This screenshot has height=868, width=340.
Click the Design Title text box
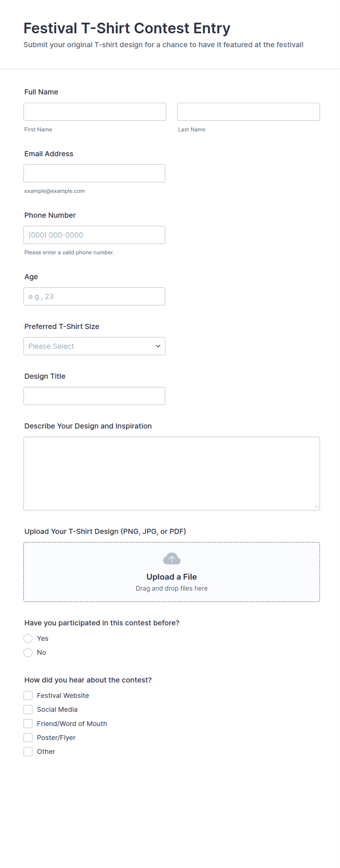94,396
